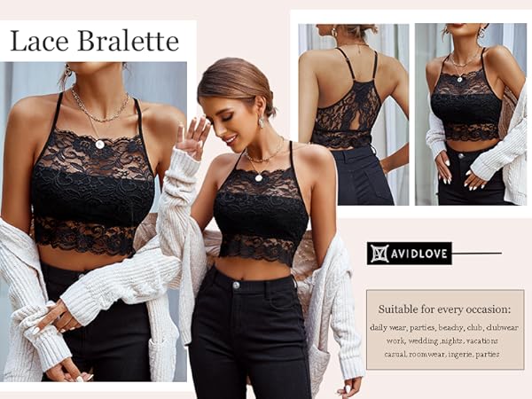This screenshot has height=399, width=532.
Task: Click the large left close-up bralette photo
Action: [x=93, y=222]
